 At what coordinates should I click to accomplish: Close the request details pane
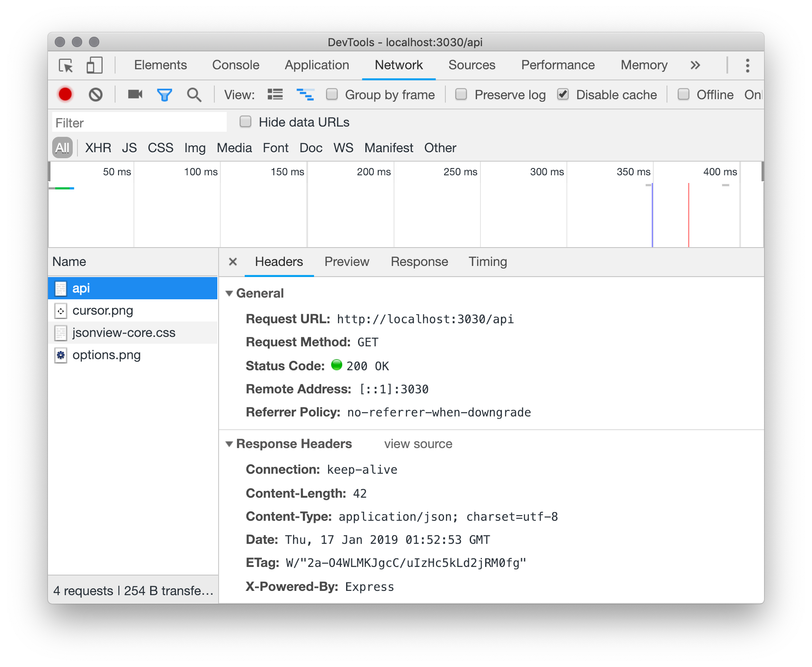point(233,262)
